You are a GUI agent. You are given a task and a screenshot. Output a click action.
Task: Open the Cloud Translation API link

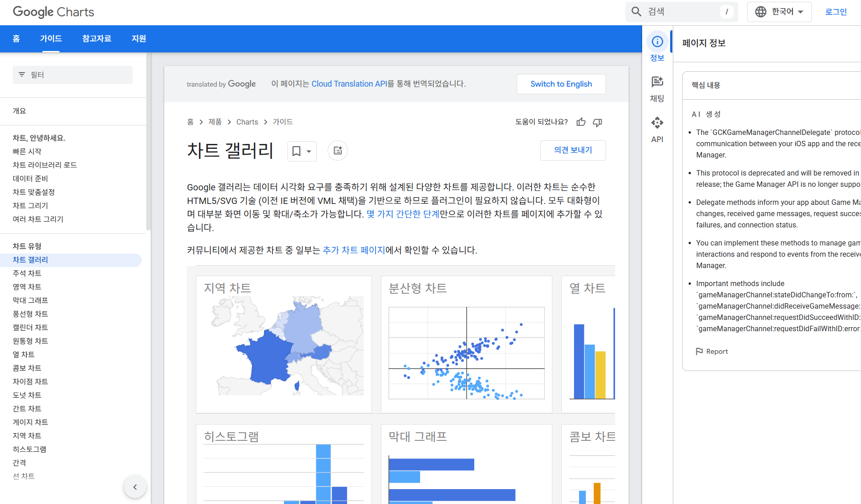[349, 84]
